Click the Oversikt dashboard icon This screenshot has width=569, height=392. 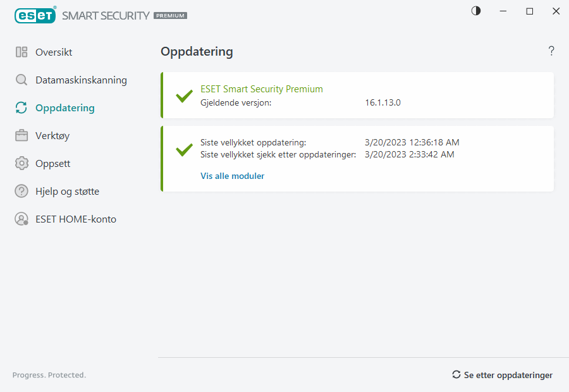click(x=21, y=52)
